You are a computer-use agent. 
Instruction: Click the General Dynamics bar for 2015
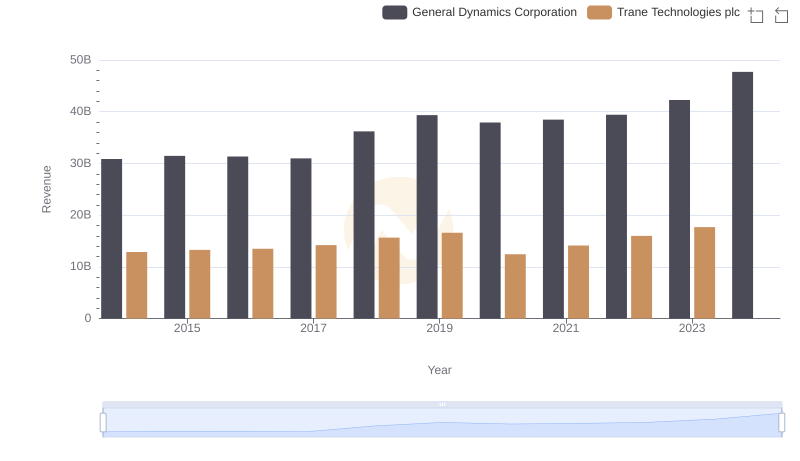[x=174, y=237]
